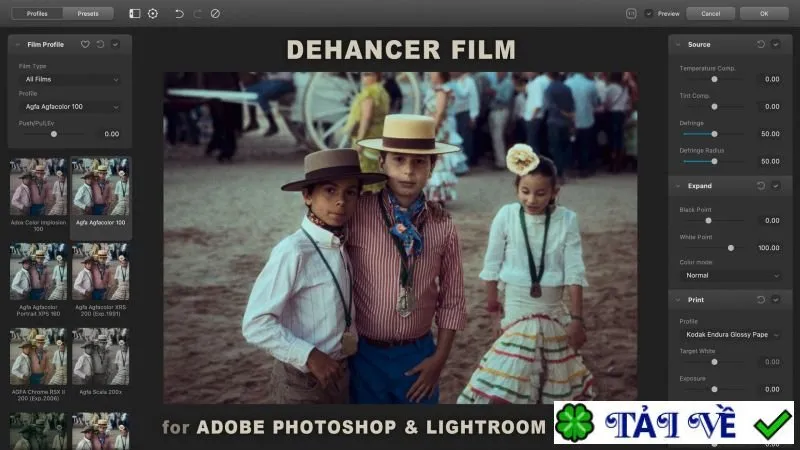
Task: Select Agfa Agfacolor 100 thumbnail
Action: click(101, 187)
